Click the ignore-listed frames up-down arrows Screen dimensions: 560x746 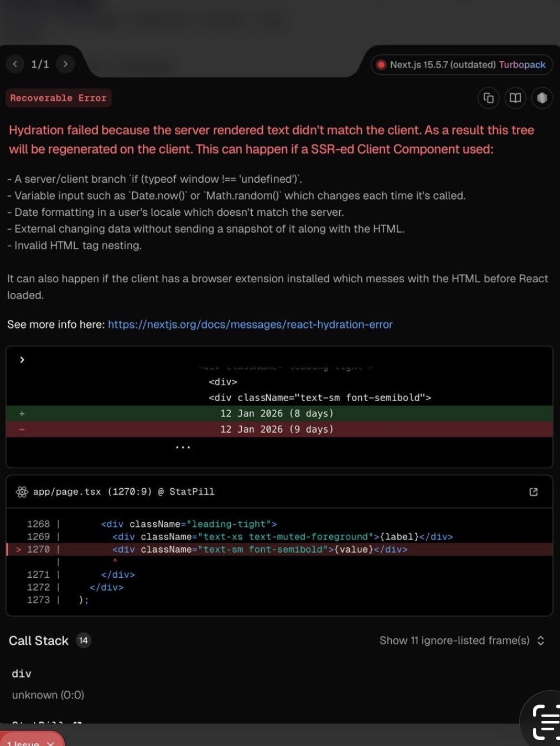point(541,640)
